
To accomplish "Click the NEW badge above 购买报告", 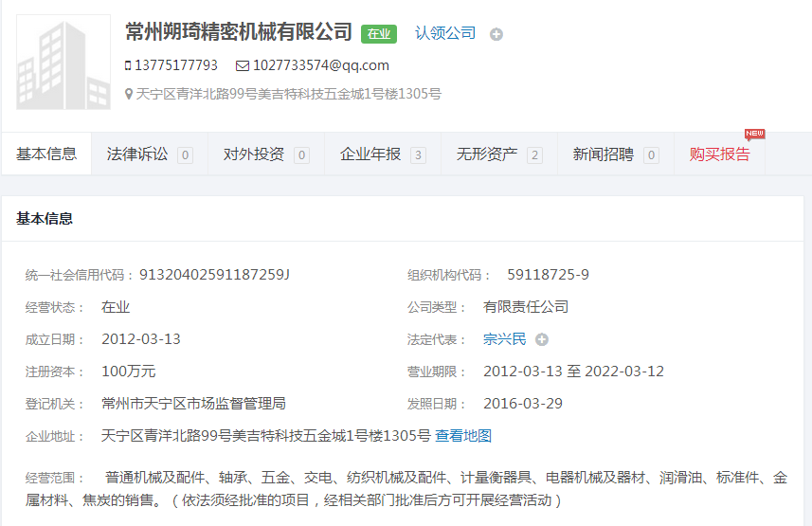I will (754, 134).
